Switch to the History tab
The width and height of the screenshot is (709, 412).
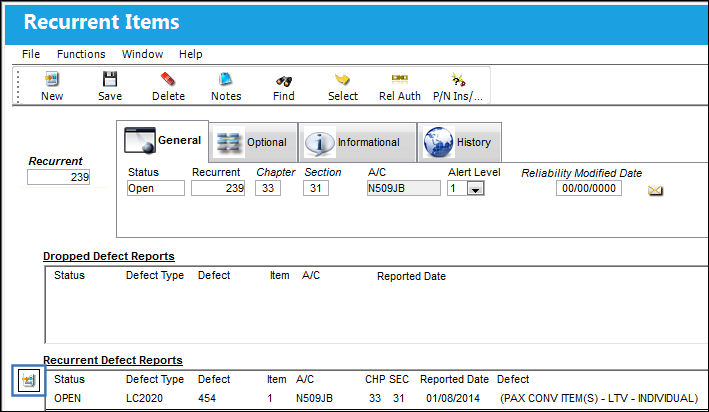(459, 142)
